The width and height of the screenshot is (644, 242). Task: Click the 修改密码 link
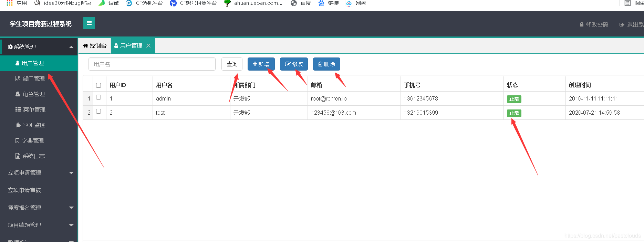pyautogui.click(x=594, y=24)
